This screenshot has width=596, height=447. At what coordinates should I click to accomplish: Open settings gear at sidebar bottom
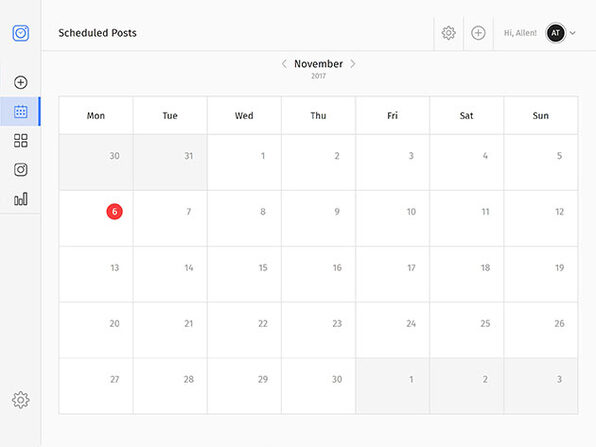tap(21, 400)
